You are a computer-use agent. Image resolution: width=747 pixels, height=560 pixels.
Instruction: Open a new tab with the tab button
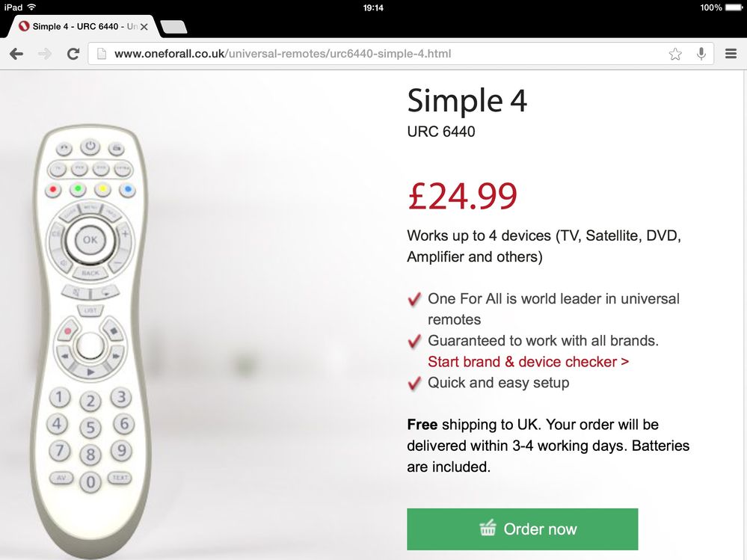point(174,27)
